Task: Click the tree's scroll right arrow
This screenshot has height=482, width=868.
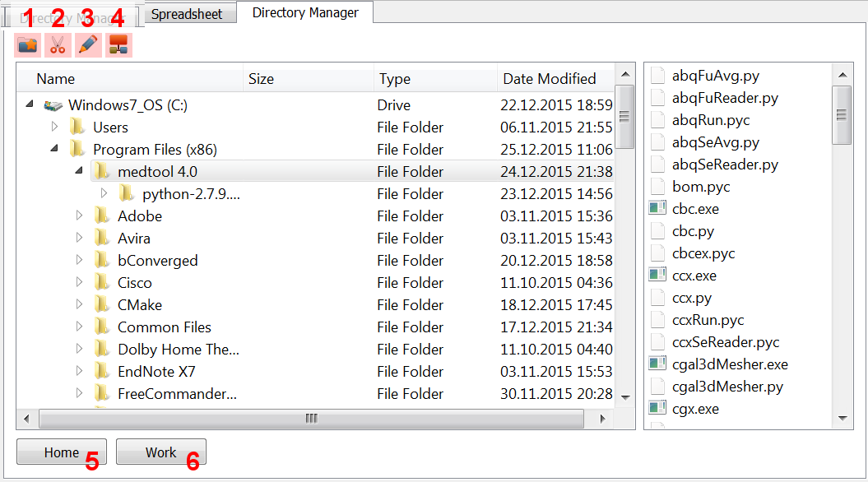Action: 603,419
